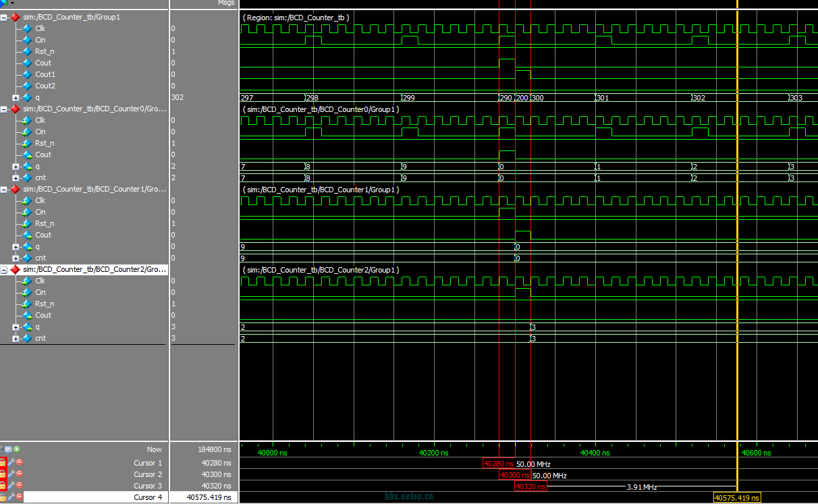Select the Cursor 4 name label
Screen dimensions: 818x504
pyautogui.click(x=148, y=497)
